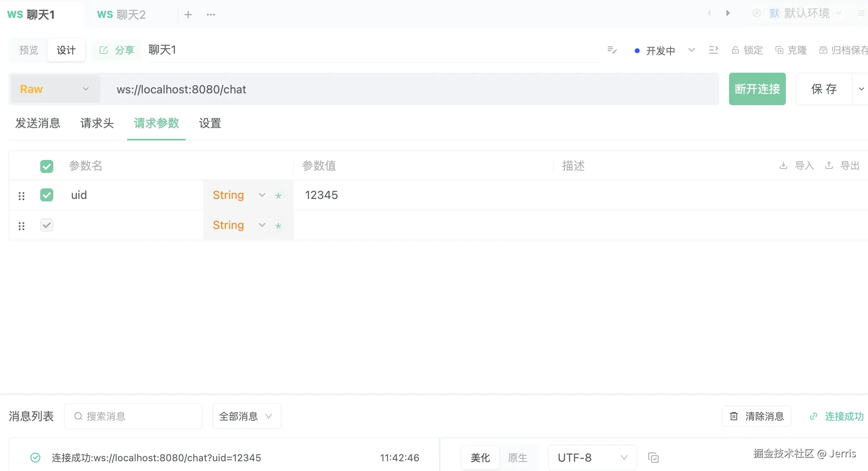This screenshot has width=868, height=471.
Task: Expand the 全部消息 filter dropdown
Action: click(246, 416)
